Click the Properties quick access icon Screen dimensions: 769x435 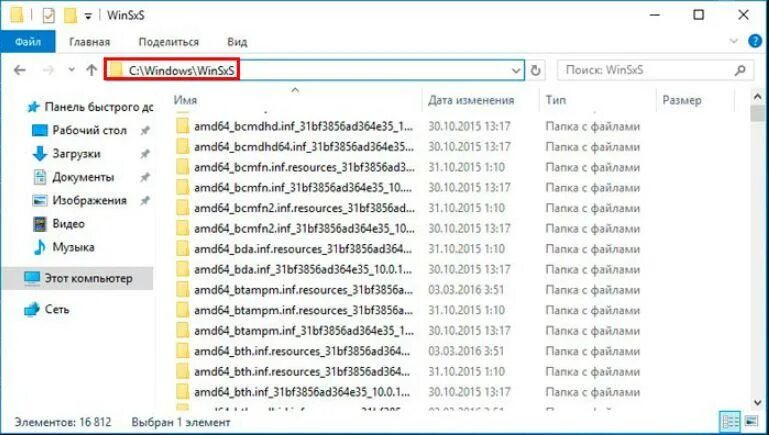pyautogui.click(x=48, y=16)
